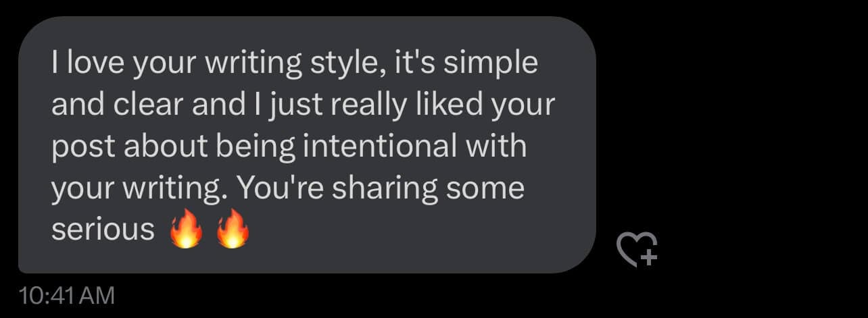Click the first fire emoji

[x=187, y=231]
